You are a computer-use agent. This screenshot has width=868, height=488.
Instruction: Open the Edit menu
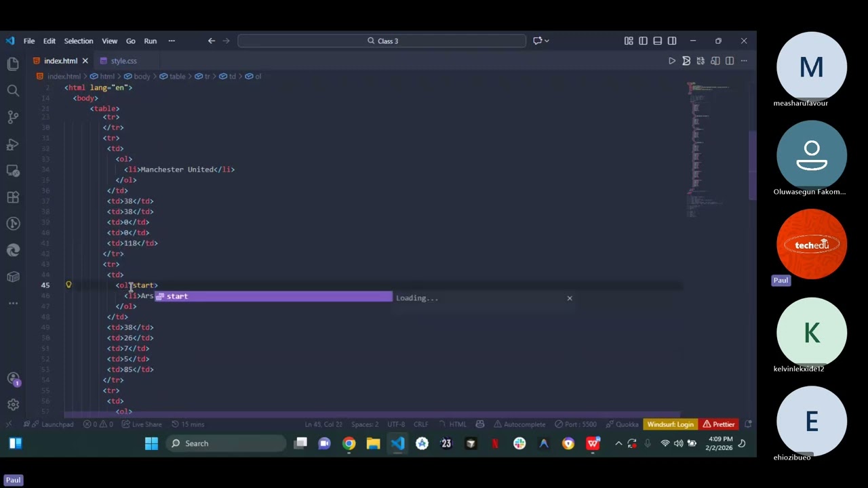[50, 41]
